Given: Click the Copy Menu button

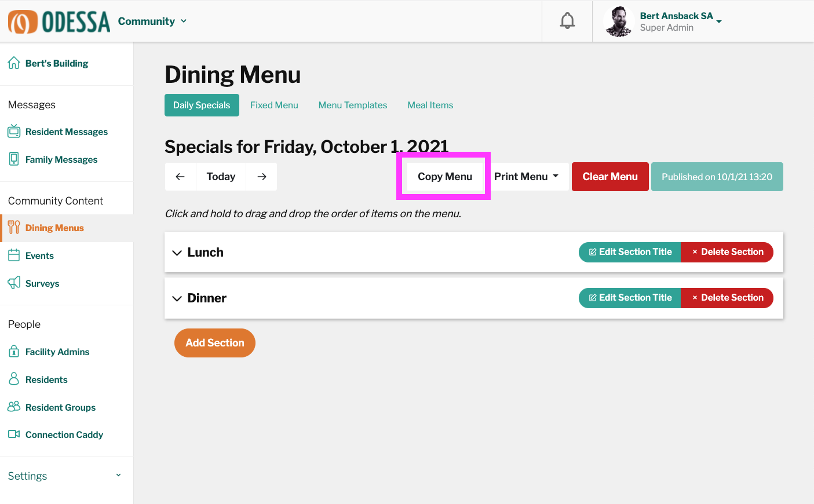Looking at the screenshot, I should pyautogui.click(x=445, y=177).
